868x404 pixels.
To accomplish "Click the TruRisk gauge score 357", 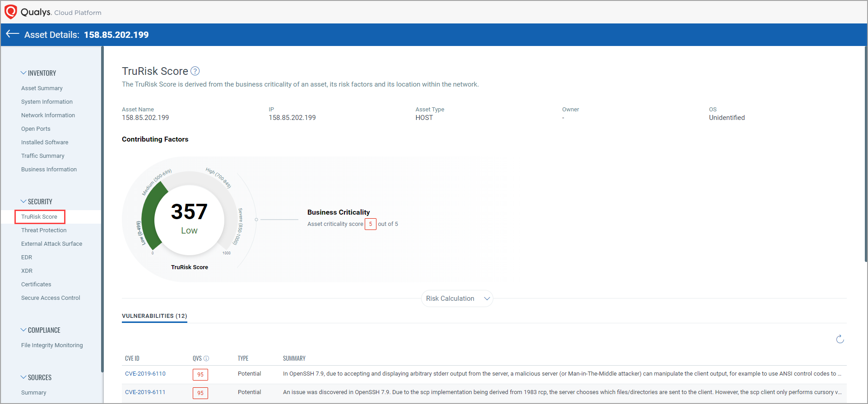I will (x=189, y=212).
